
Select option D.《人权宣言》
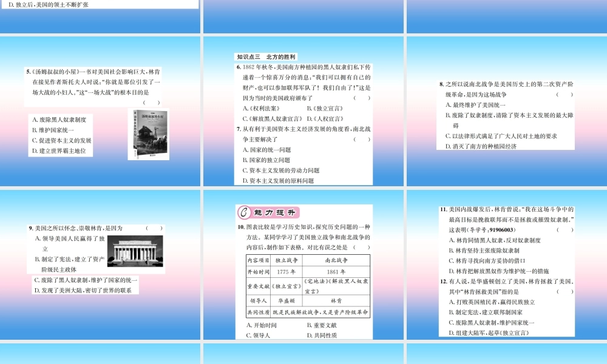click(325, 119)
